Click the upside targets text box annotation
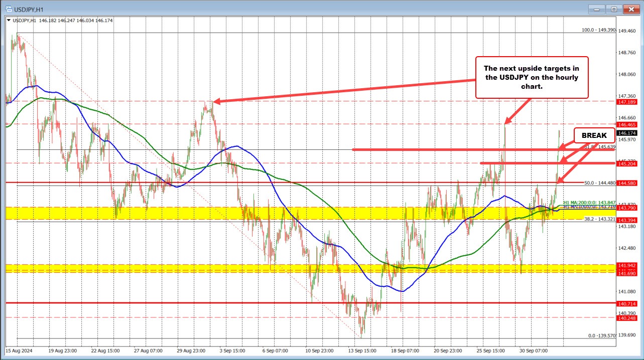 point(532,77)
